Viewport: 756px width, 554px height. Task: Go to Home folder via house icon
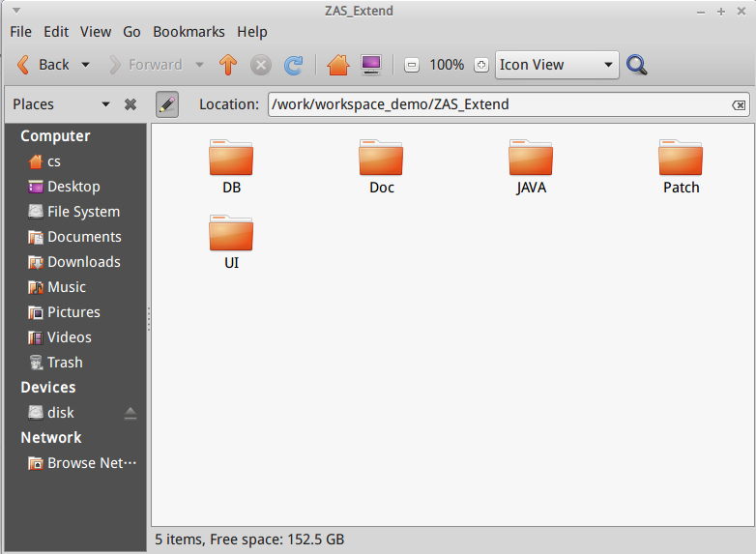coord(337,65)
